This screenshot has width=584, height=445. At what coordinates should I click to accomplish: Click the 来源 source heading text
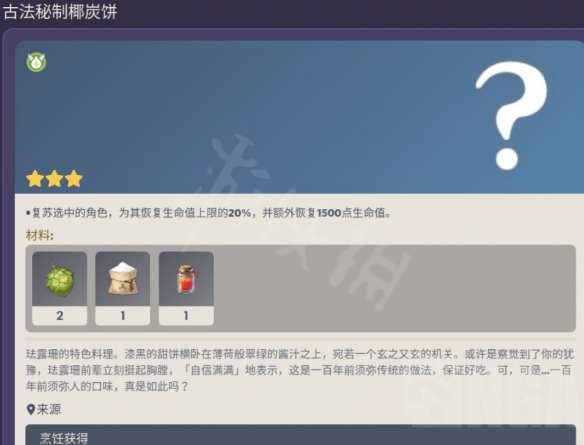tap(49, 410)
